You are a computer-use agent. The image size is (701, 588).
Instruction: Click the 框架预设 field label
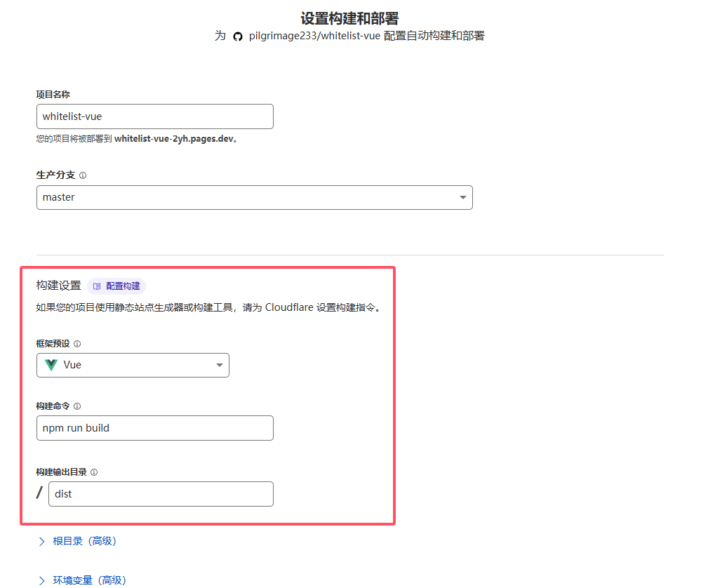coord(53,343)
